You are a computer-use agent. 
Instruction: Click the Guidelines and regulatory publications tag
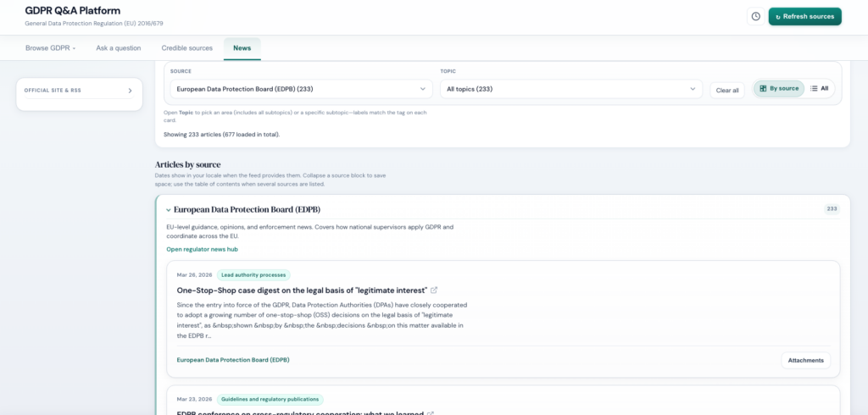[270, 399]
